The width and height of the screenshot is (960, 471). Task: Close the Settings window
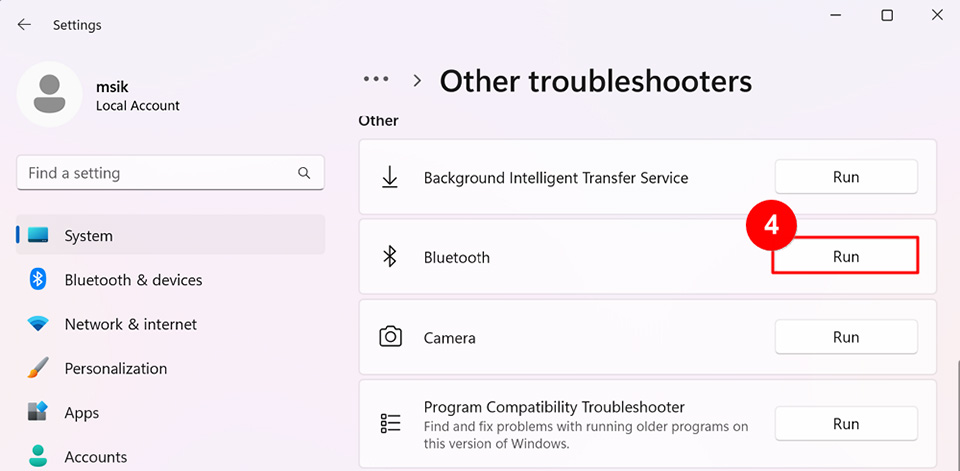(937, 15)
